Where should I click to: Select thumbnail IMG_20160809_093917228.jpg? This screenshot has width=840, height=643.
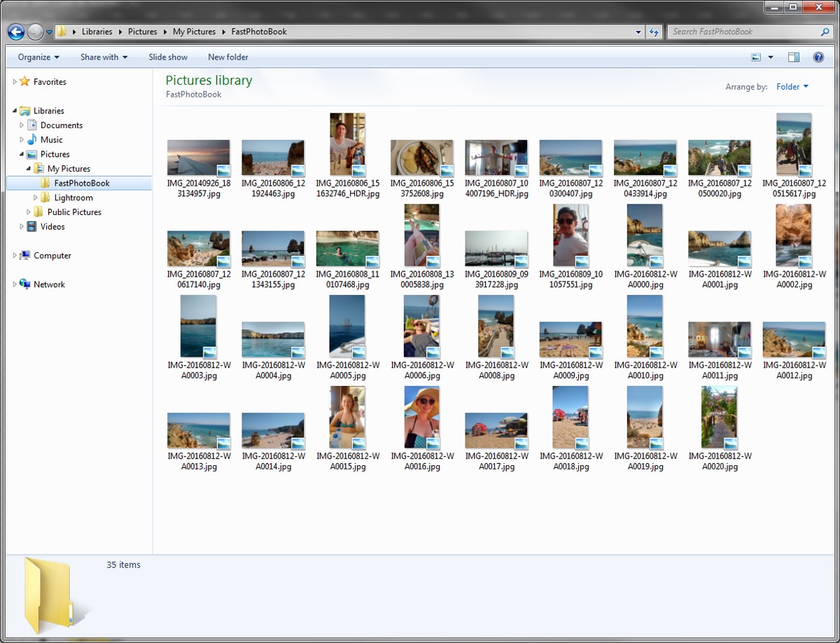pos(496,249)
